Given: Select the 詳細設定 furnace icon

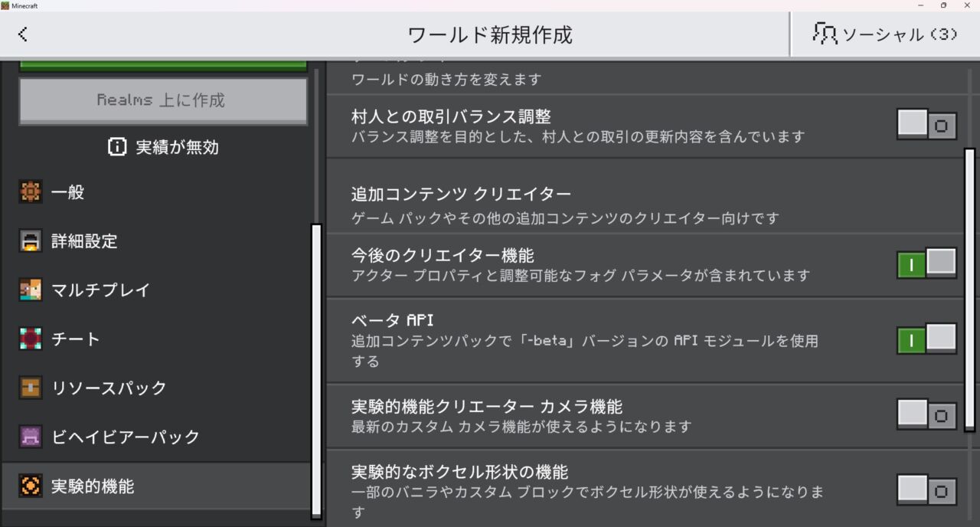Looking at the screenshot, I should click(x=31, y=241).
